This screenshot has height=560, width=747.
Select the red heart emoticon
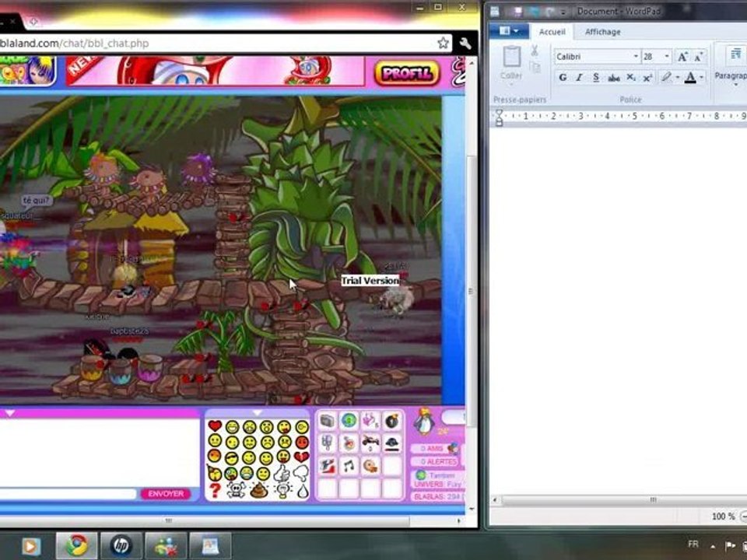click(215, 425)
